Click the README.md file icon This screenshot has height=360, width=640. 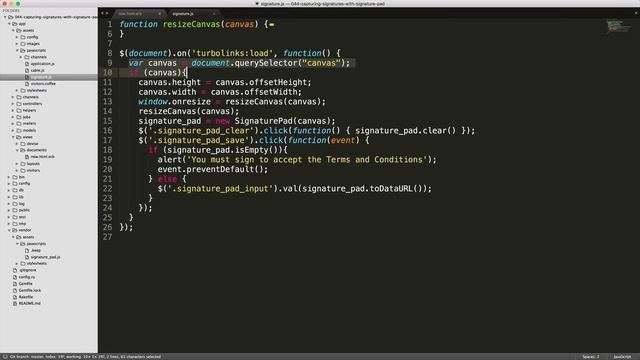click(15, 304)
